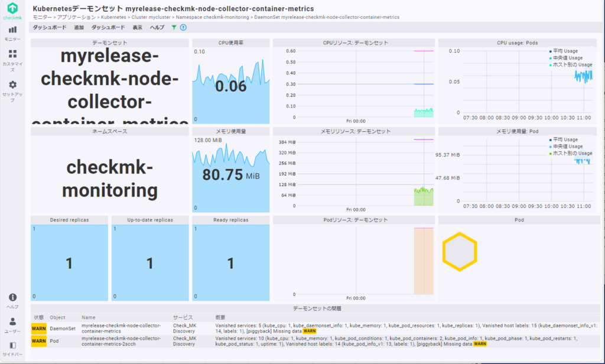Click the メモリ使用量: Pod graph title
This screenshot has height=364, width=605.
(x=517, y=132)
